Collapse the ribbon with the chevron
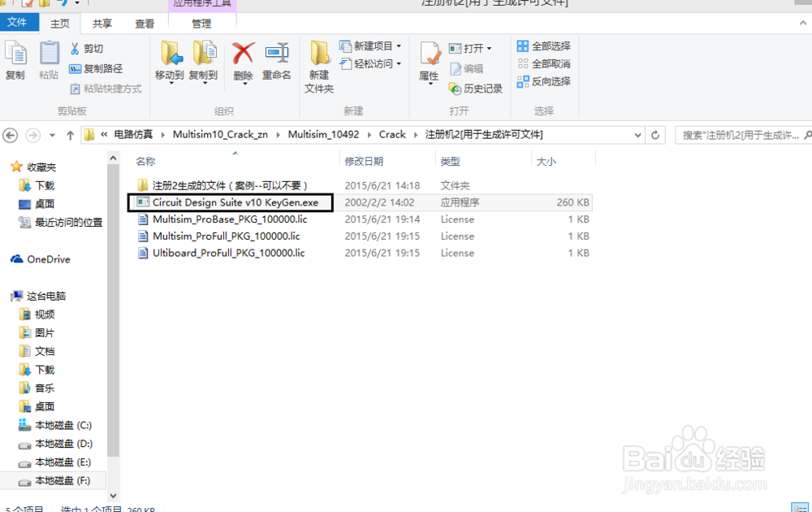This screenshot has height=512, width=812. 803,23
